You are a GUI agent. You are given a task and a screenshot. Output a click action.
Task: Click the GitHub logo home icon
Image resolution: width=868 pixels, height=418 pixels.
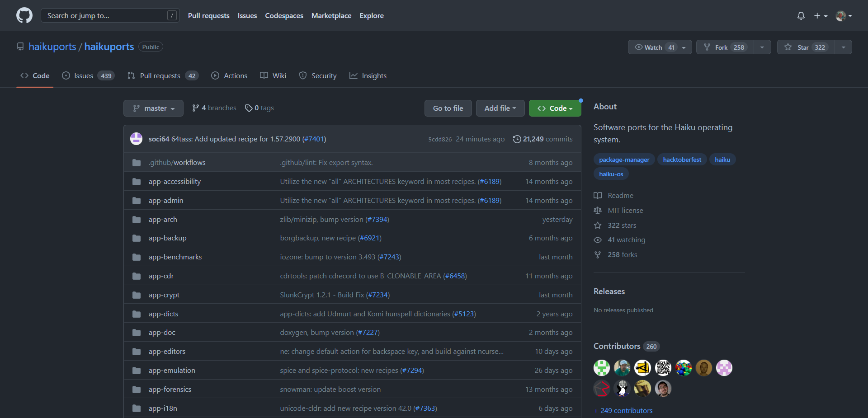point(24,15)
